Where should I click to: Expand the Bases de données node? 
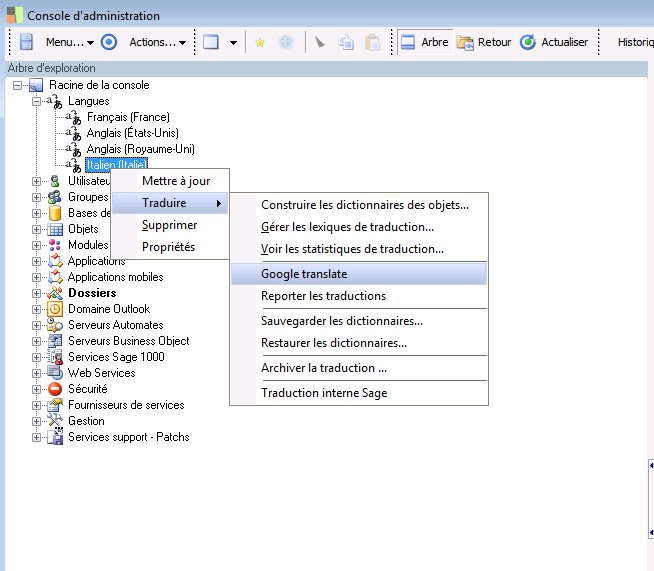(x=36, y=213)
